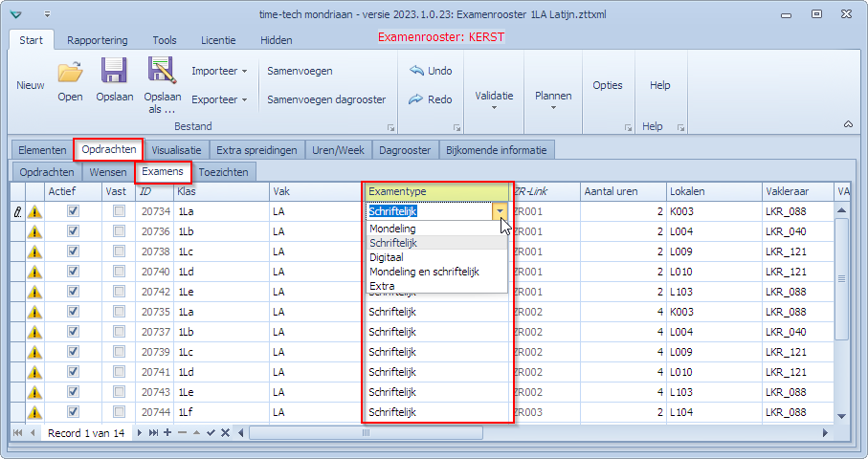
Task: Open the Dagrooster tab
Action: coord(405,150)
